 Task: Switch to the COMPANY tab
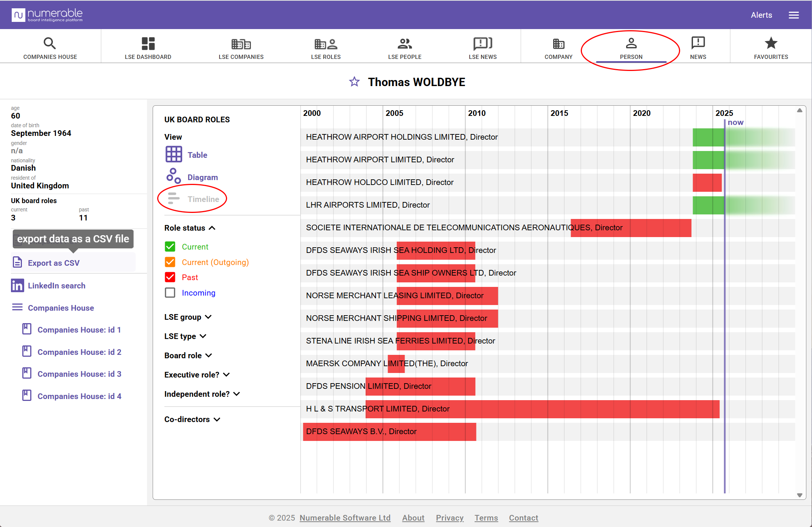558,48
